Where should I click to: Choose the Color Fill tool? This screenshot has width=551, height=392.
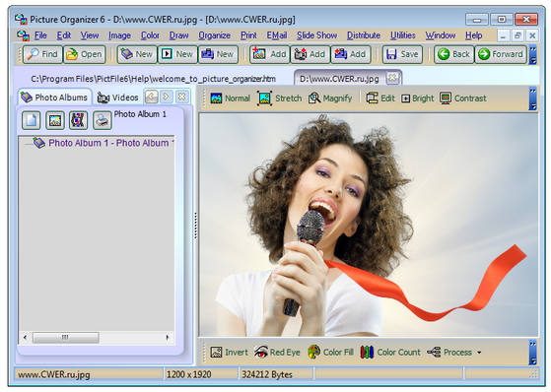pos(330,352)
